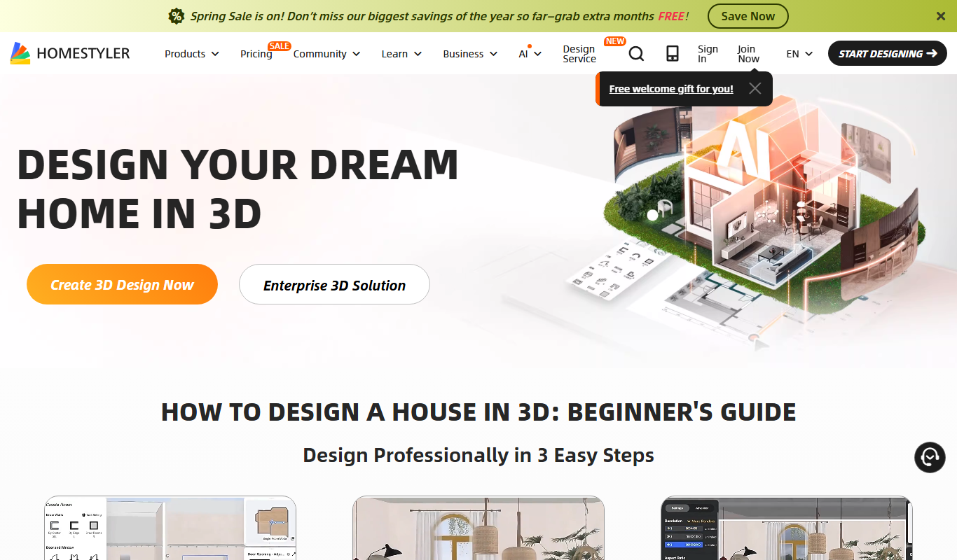The image size is (957, 560).
Task: Click Create 3D Design Now
Action: (x=122, y=284)
